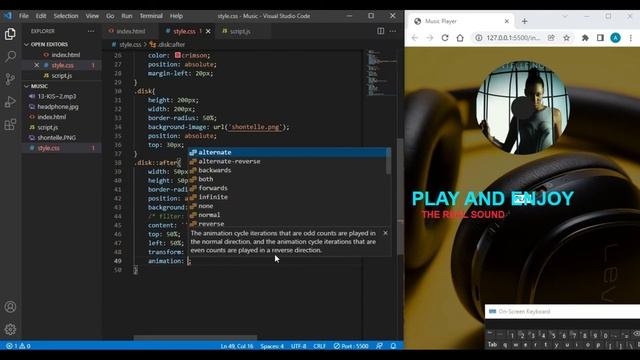The image size is (640, 360).
Task: Click the Chrome address bar URL
Action: [x=513, y=38]
